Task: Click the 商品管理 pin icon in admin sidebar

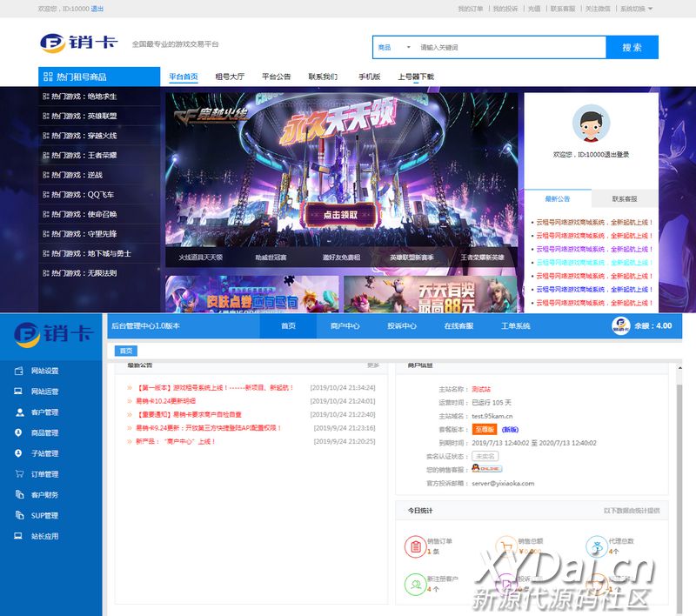Action: click(x=18, y=432)
